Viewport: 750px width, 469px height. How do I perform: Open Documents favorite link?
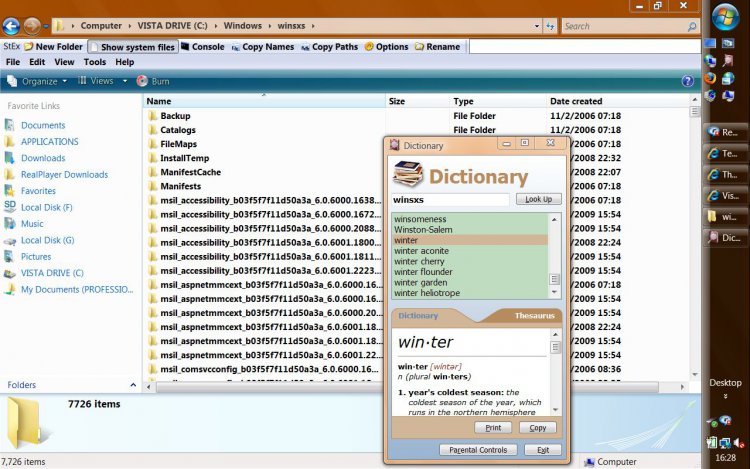pos(43,125)
